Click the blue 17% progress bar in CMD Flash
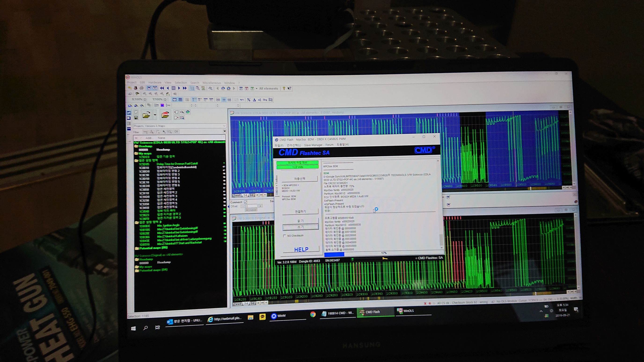Viewport: 644px width, 362px height. pos(334,254)
